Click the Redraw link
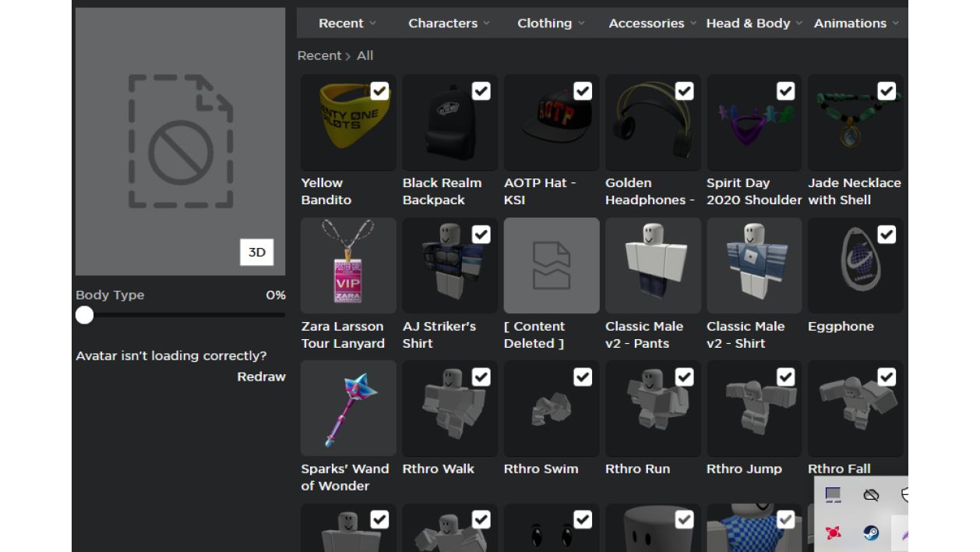 click(x=262, y=377)
